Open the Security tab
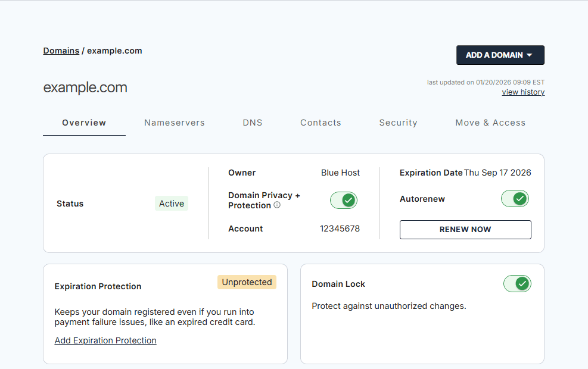Image resolution: width=588 pixels, height=369 pixels. [x=398, y=123]
